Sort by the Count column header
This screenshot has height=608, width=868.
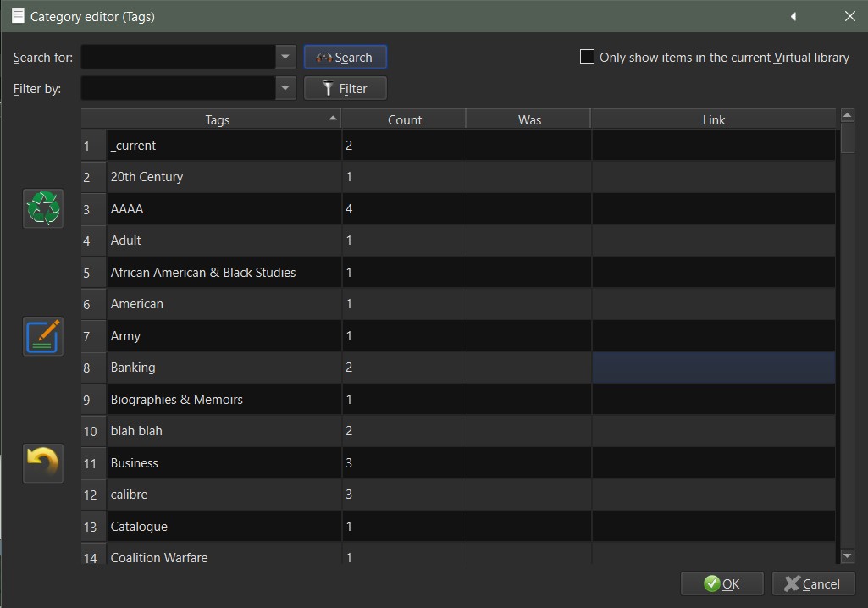point(404,119)
